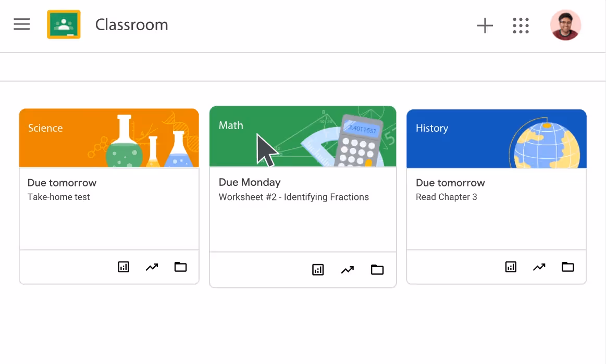Viewport: 606px width, 364px height.
Task: Open the History class gradebook icon
Action: click(x=511, y=267)
